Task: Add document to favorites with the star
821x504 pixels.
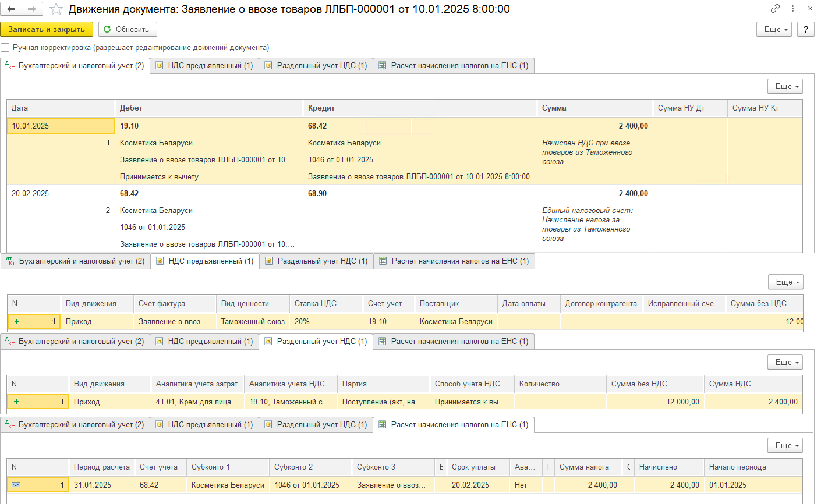Action: click(56, 9)
